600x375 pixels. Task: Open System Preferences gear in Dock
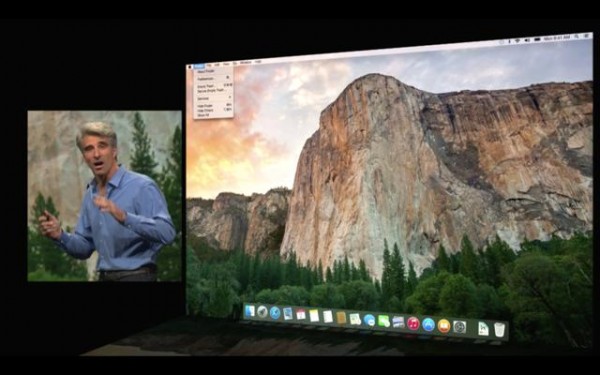pos(459,327)
